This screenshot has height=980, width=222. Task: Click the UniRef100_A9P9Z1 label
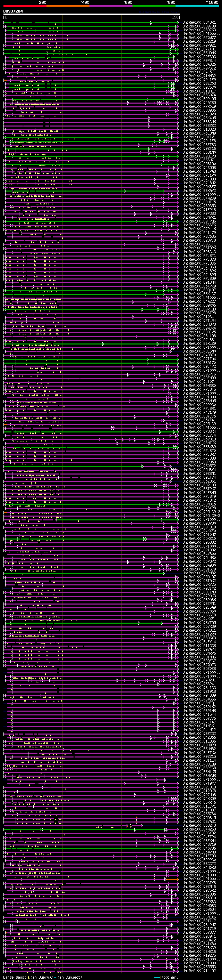pos(199,45)
